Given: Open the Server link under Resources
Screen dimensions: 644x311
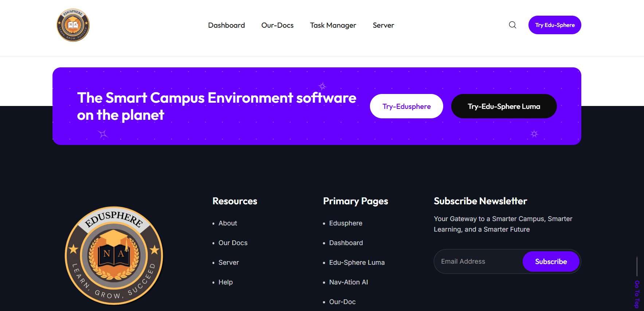Looking at the screenshot, I should [x=229, y=263].
